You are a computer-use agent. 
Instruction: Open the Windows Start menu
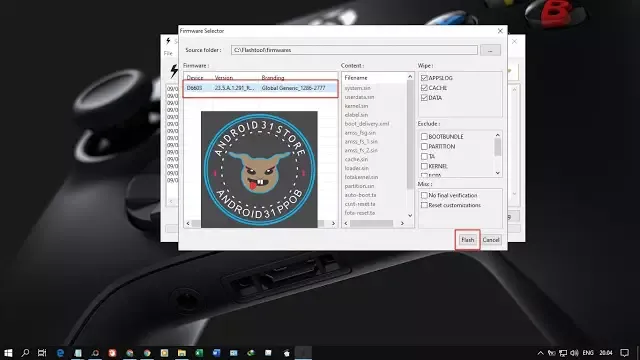click(x=8, y=353)
